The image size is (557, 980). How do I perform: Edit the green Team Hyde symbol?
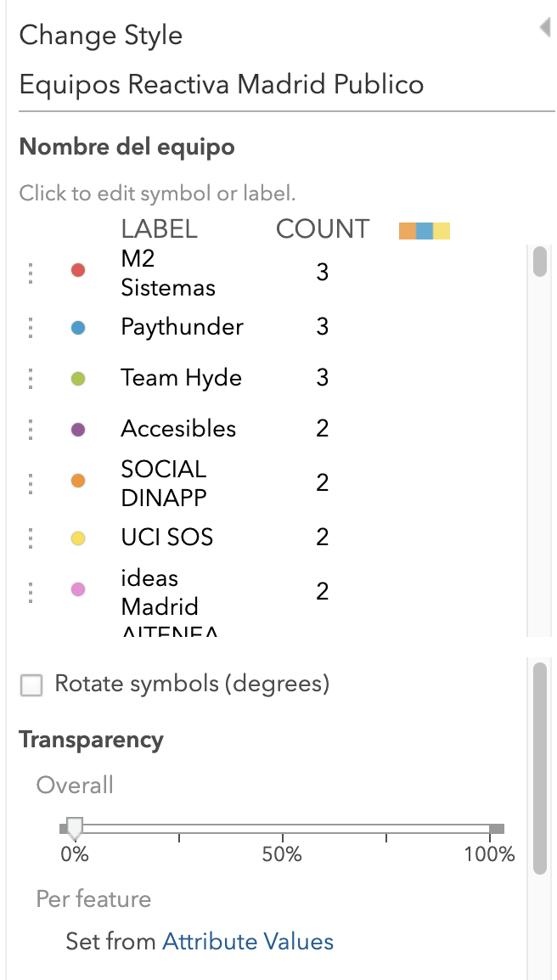pyautogui.click(x=78, y=379)
